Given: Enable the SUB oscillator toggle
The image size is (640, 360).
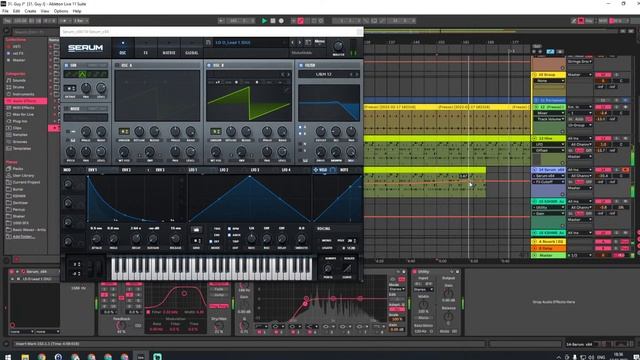Looking at the screenshot, I should (67, 65).
